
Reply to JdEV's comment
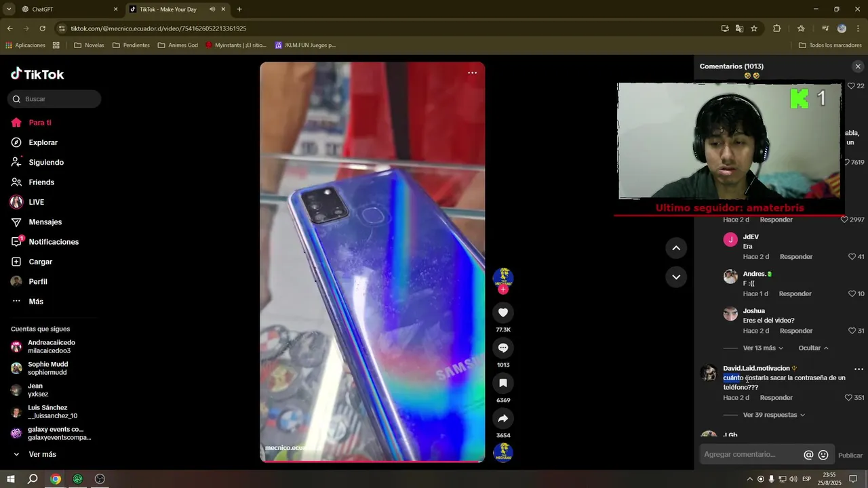(x=796, y=257)
